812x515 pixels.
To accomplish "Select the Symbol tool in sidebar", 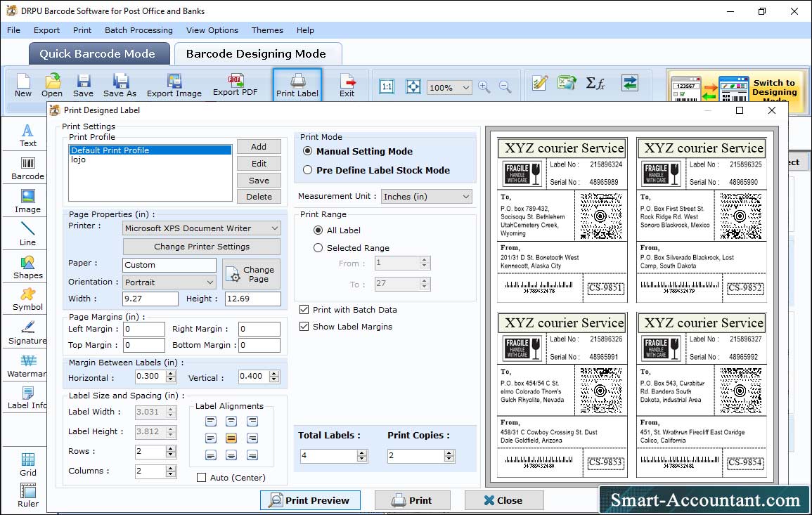I will pyautogui.click(x=28, y=299).
